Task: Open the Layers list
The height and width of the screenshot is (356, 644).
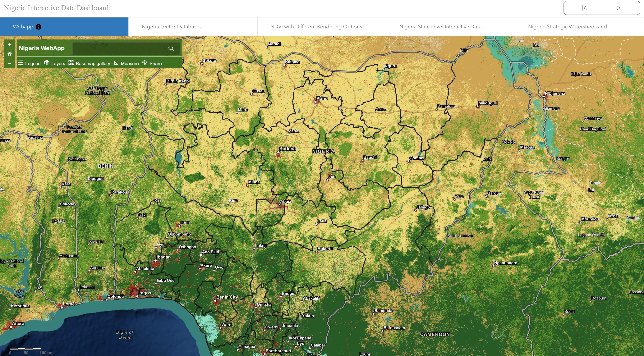Action: (54, 63)
